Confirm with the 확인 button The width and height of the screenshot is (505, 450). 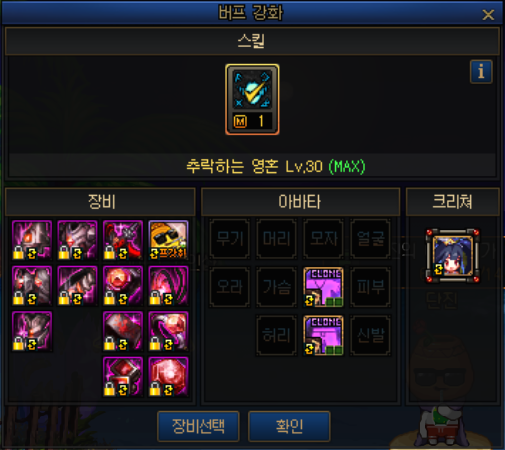(x=289, y=426)
